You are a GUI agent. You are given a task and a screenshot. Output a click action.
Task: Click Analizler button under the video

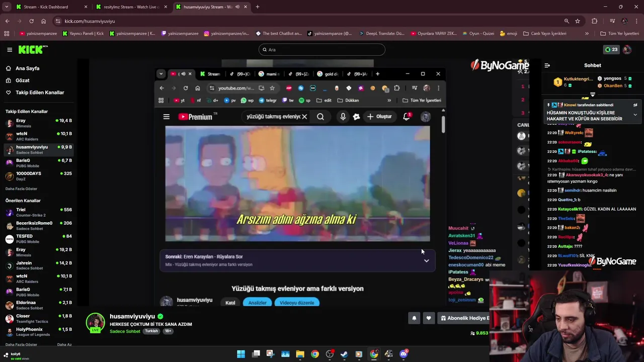(x=257, y=303)
